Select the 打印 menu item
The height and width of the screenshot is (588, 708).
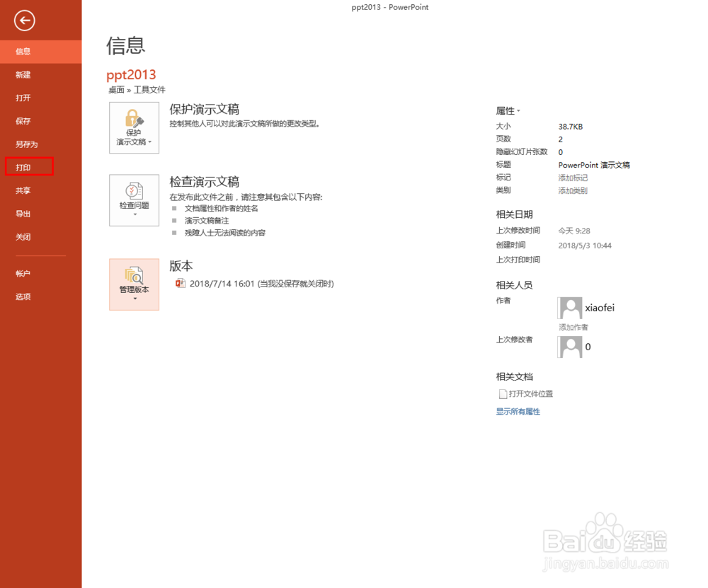click(x=40, y=168)
